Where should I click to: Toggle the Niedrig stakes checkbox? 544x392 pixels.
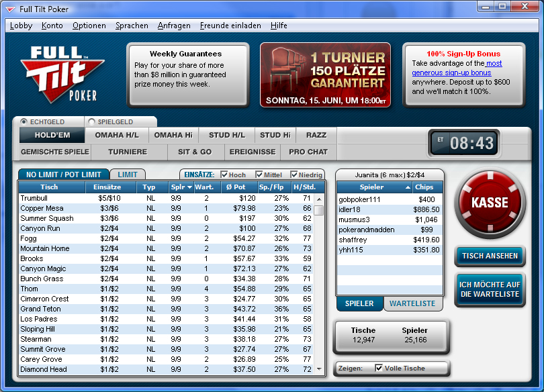pyautogui.click(x=294, y=175)
